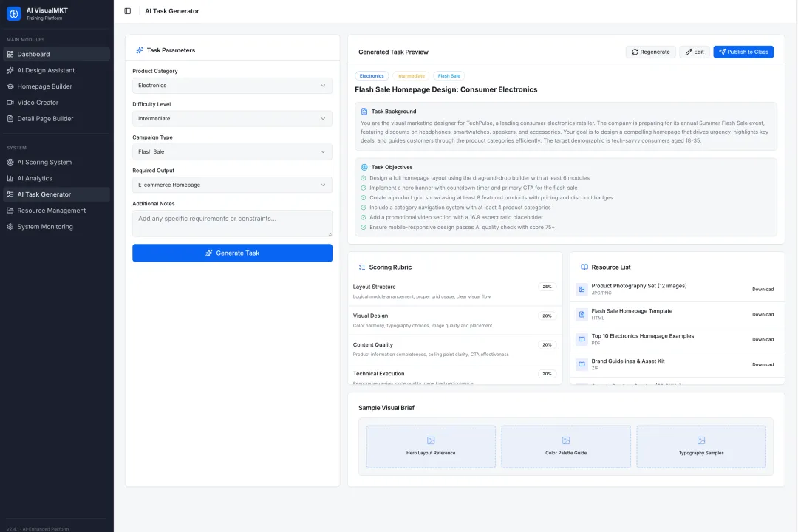Image resolution: width=798 pixels, height=532 pixels.
Task: Open the Required Output dropdown
Action: pos(232,185)
